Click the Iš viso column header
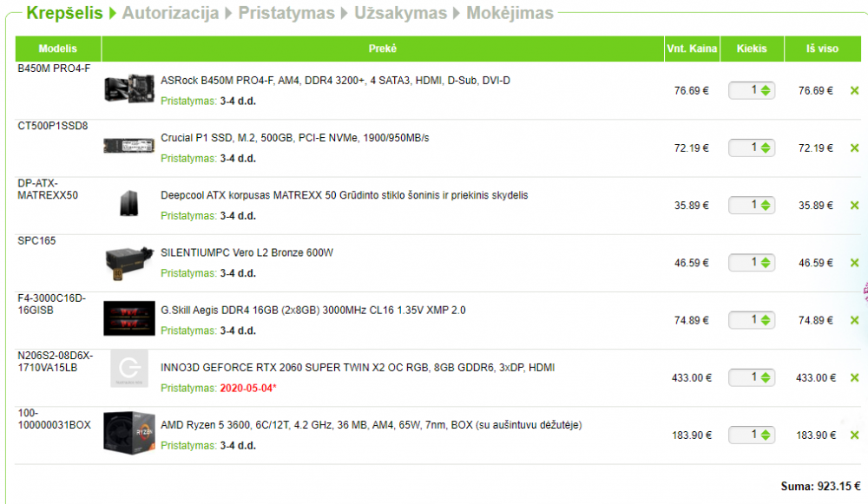 pos(823,49)
